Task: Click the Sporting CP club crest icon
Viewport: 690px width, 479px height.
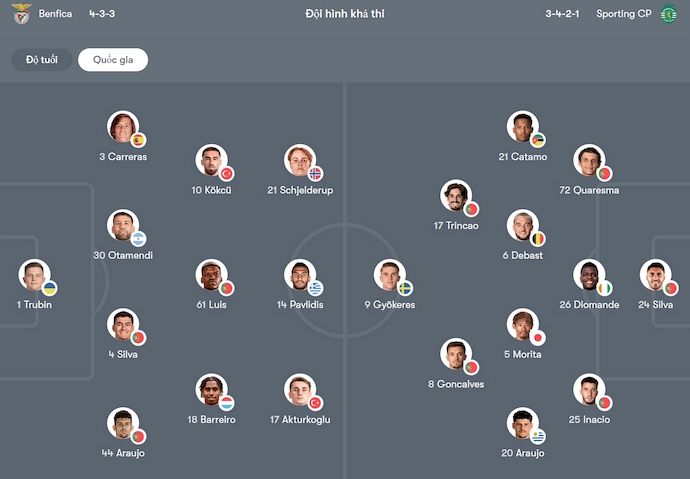Action: click(x=668, y=14)
